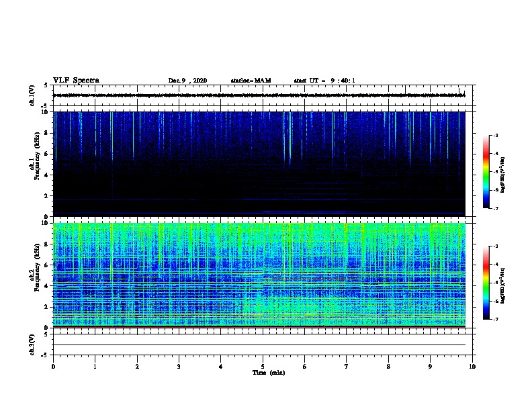This screenshot has width=532, height=411.
Task: Click inside the ch.1 blue spectrogram plot
Action: click(259, 164)
